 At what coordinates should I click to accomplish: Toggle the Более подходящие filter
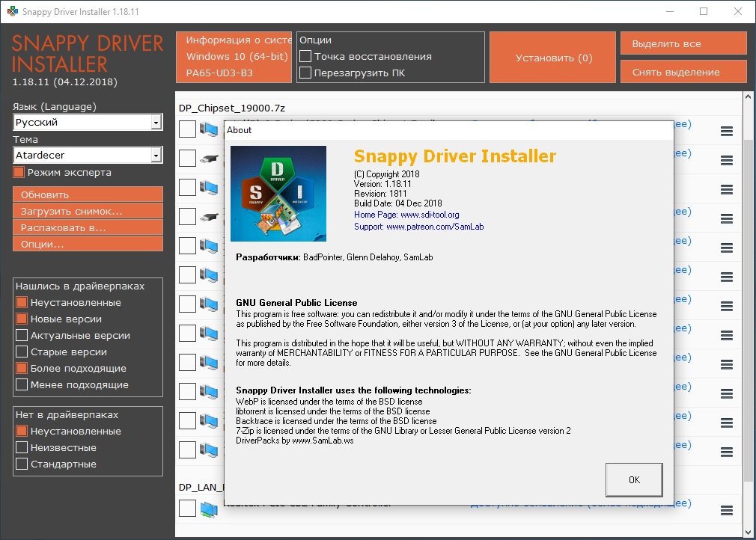point(22,368)
